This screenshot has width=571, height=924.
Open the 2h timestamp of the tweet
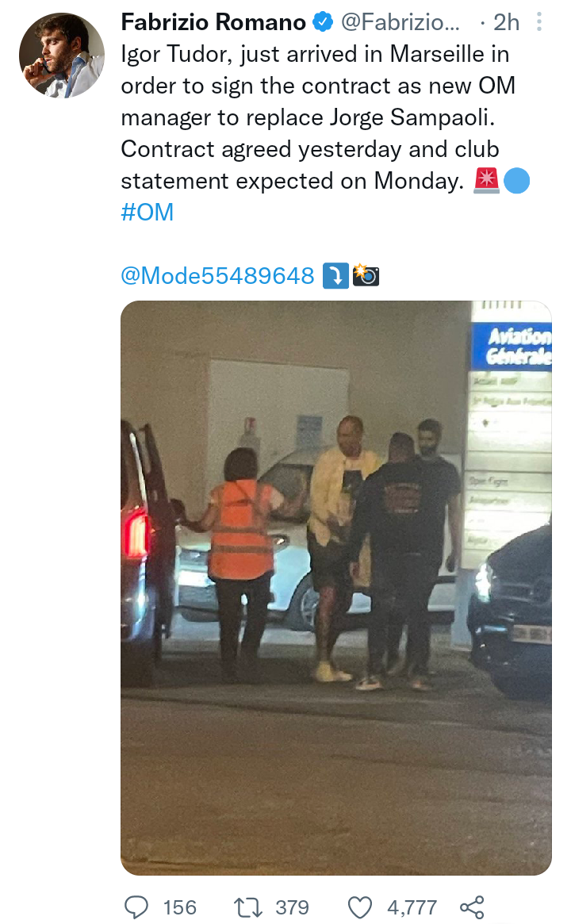(506, 22)
